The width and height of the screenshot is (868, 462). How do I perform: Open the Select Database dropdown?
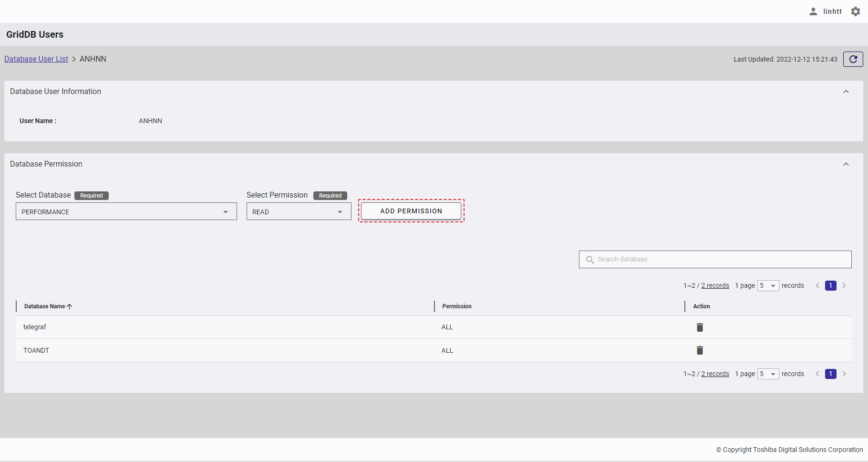126,211
